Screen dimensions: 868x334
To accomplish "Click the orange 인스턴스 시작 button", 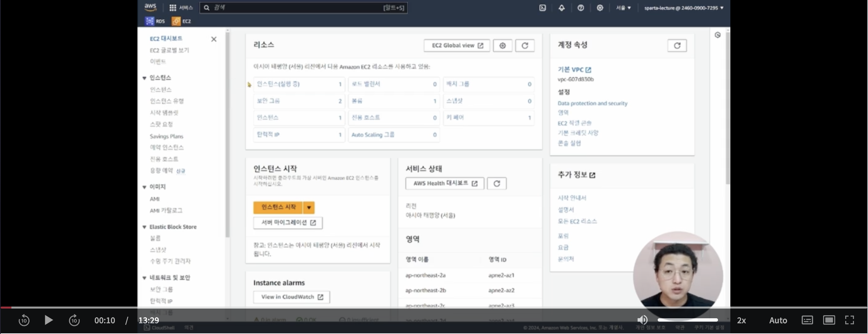I will tap(278, 207).
